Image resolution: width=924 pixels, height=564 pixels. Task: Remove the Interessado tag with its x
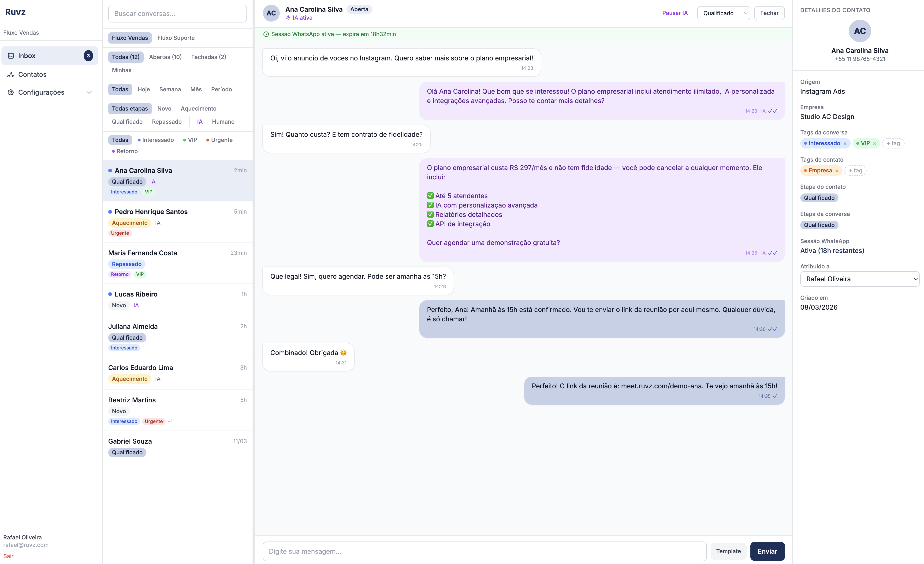(845, 144)
